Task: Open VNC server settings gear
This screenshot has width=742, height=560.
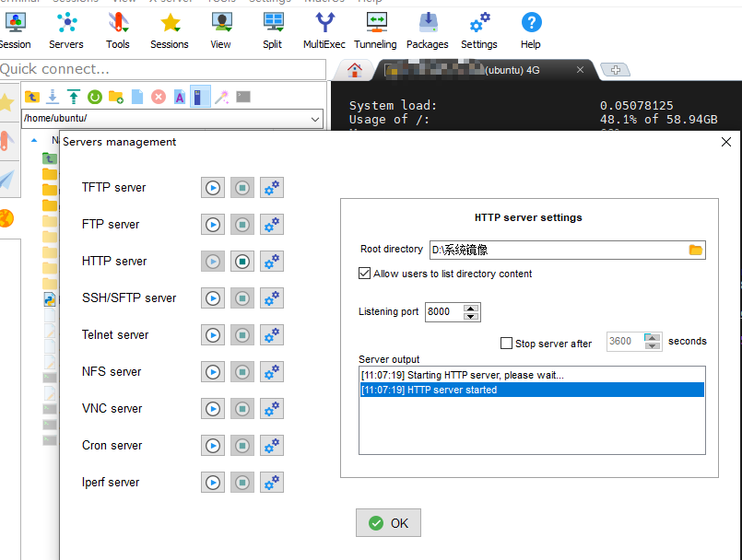Action: [271, 409]
